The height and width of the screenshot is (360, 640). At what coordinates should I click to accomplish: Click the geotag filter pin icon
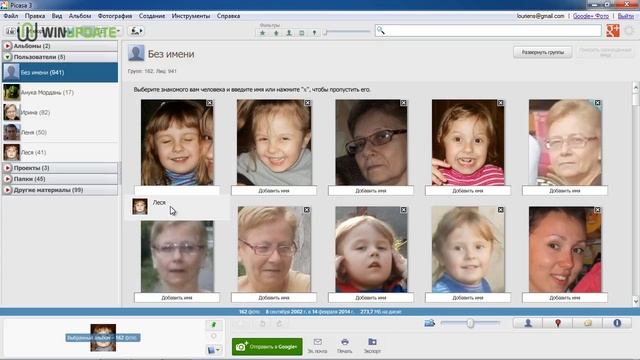click(314, 33)
